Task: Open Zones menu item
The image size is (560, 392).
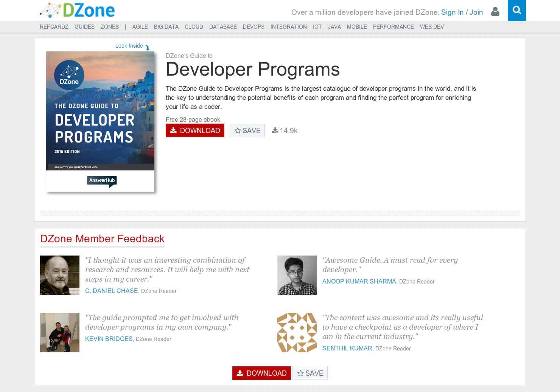Action: pos(110,27)
